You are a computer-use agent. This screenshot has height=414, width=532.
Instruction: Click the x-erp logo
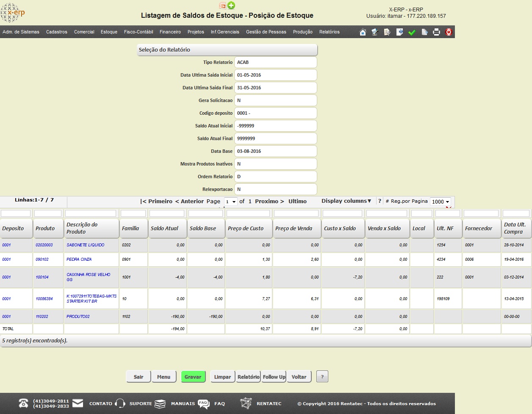(13, 13)
